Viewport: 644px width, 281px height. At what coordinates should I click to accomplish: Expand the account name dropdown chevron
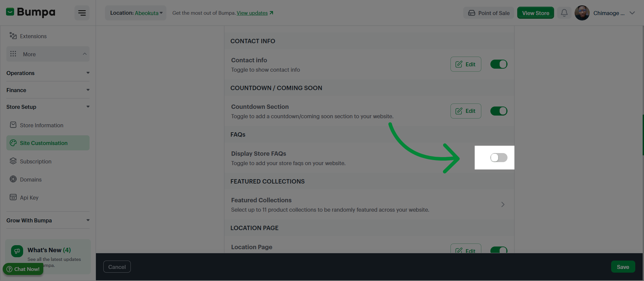pos(632,13)
